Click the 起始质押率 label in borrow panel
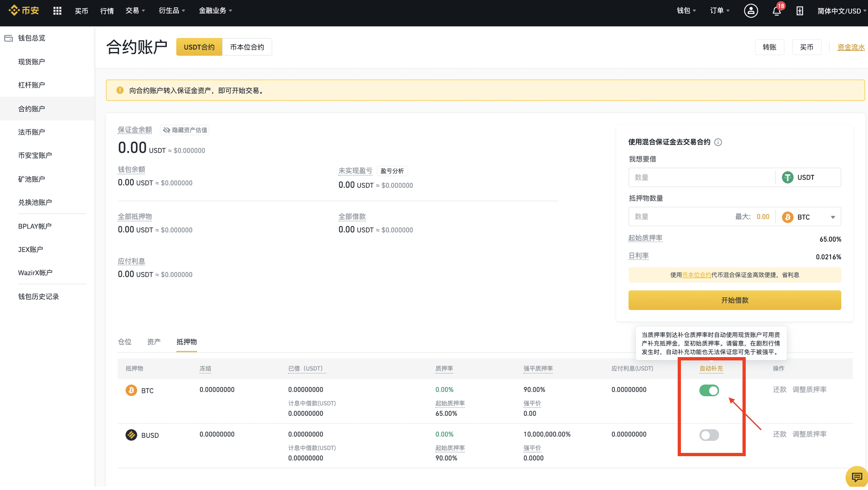The width and height of the screenshot is (868, 490). point(645,238)
